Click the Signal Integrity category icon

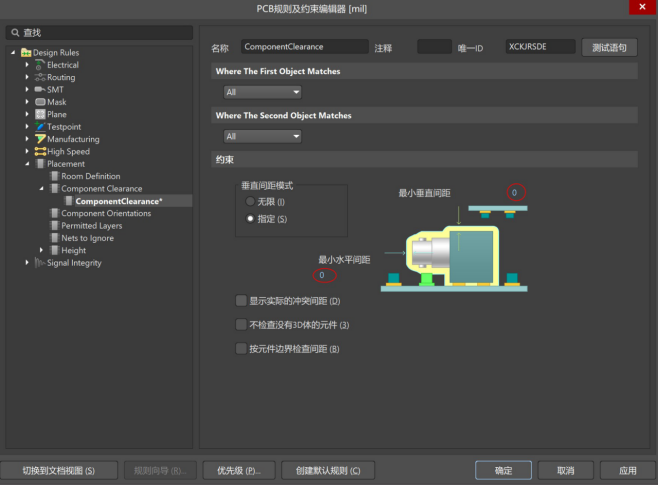[40, 263]
